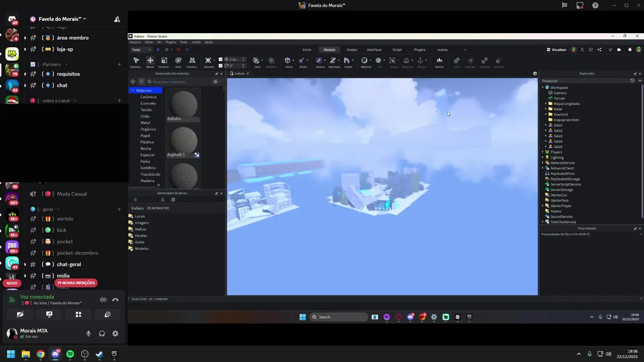Pick the Girar rotate tool next to Dimensionar
The image size is (644, 362).
pos(178,62)
